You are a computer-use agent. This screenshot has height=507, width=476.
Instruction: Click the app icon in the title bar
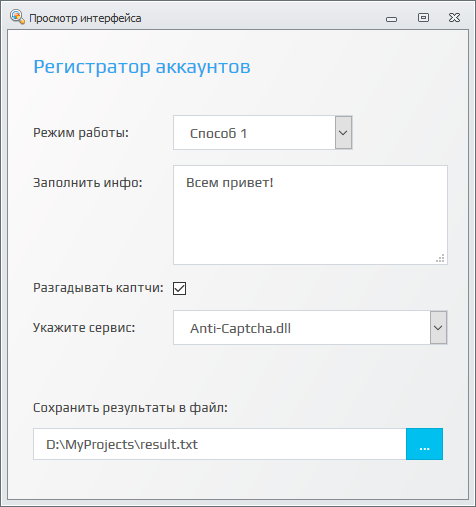tap(17, 17)
